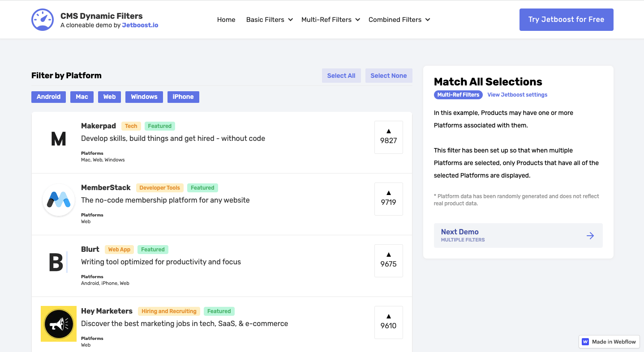The height and width of the screenshot is (352, 644).
Task: Select Home in the navigation menu
Action: click(226, 20)
